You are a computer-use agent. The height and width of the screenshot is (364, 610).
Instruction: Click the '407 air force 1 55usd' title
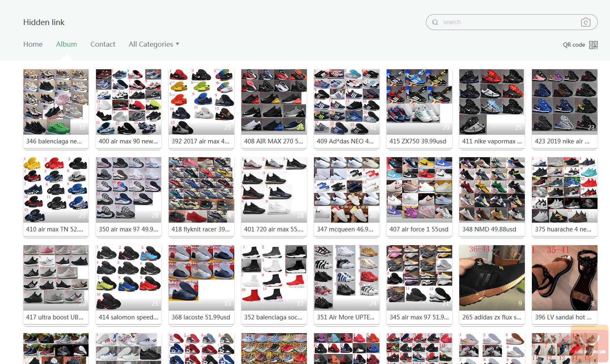point(419,229)
